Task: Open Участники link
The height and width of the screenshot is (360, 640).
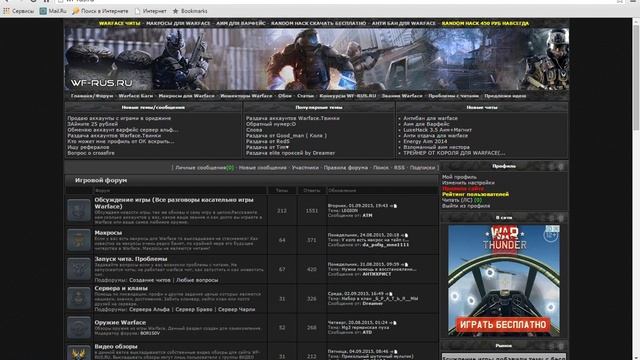Action: (x=305, y=168)
